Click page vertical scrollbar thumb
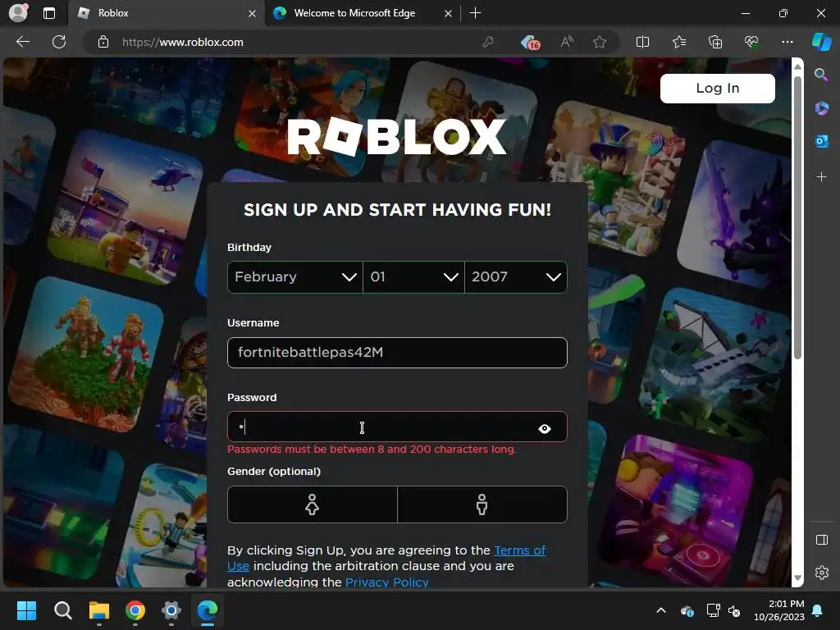This screenshot has height=630, width=840. (797, 218)
